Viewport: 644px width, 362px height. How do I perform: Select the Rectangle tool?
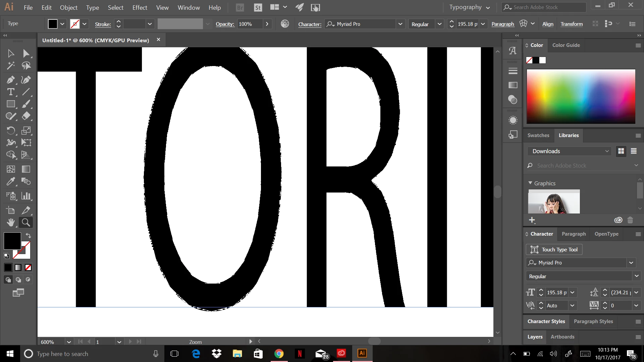click(x=10, y=104)
